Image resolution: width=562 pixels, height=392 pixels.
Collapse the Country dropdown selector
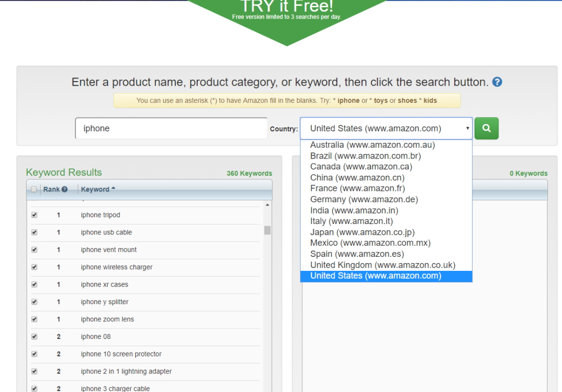click(386, 128)
